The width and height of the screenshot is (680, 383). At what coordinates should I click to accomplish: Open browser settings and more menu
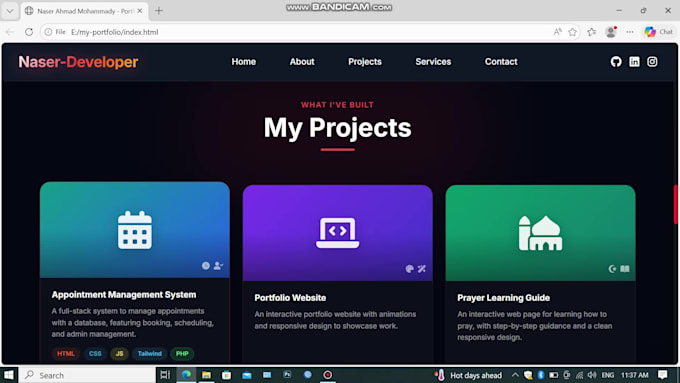[630, 32]
